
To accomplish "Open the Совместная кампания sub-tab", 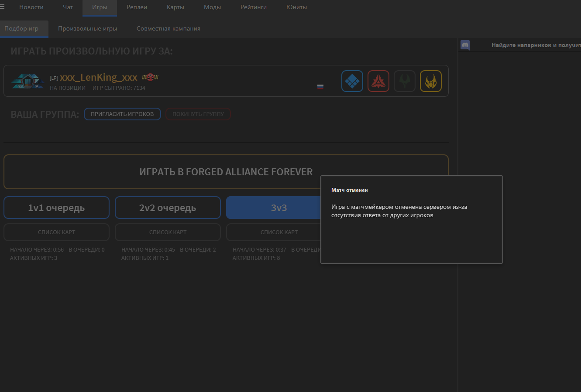I will coord(168,29).
